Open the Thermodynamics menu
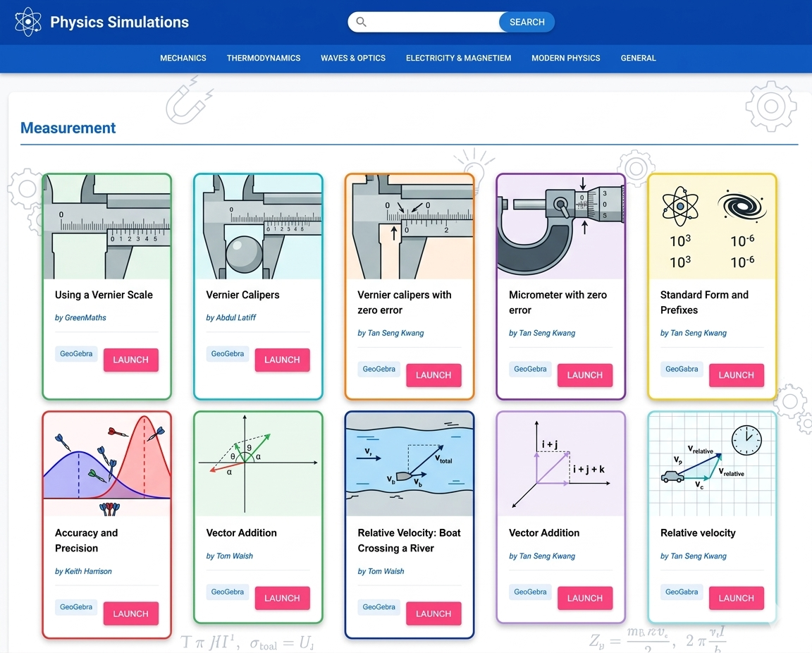Viewport: 812px width, 653px height. 264,58
